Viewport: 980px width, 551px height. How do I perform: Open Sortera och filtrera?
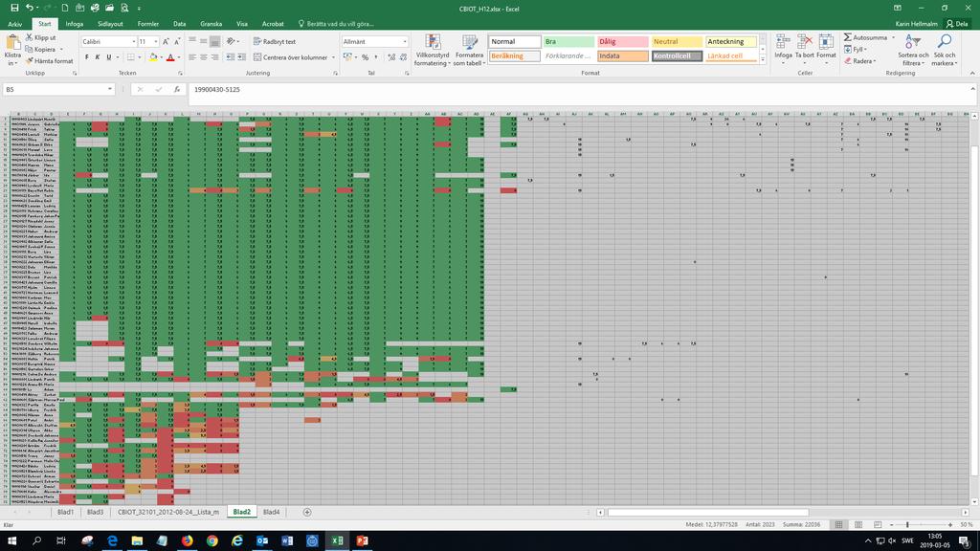913,50
